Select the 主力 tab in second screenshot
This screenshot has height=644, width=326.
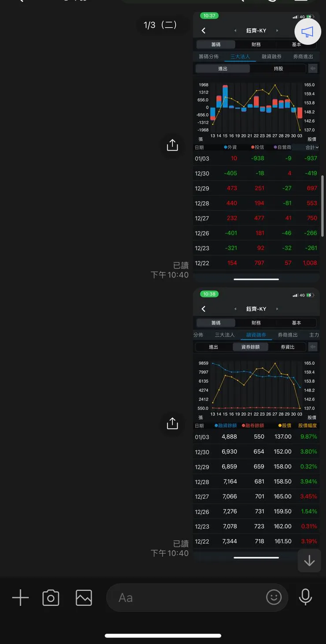point(314,335)
